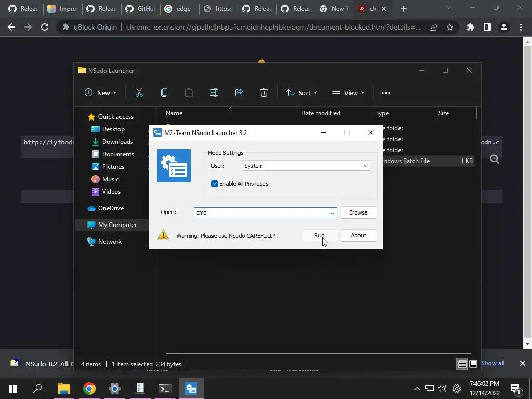Open the View dropdown in Explorer

click(348, 92)
